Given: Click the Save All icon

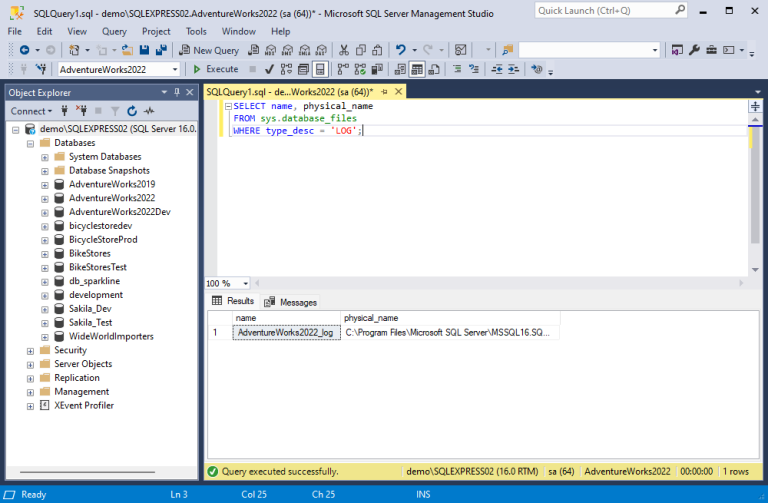Looking at the screenshot, I should click(161, 50).
